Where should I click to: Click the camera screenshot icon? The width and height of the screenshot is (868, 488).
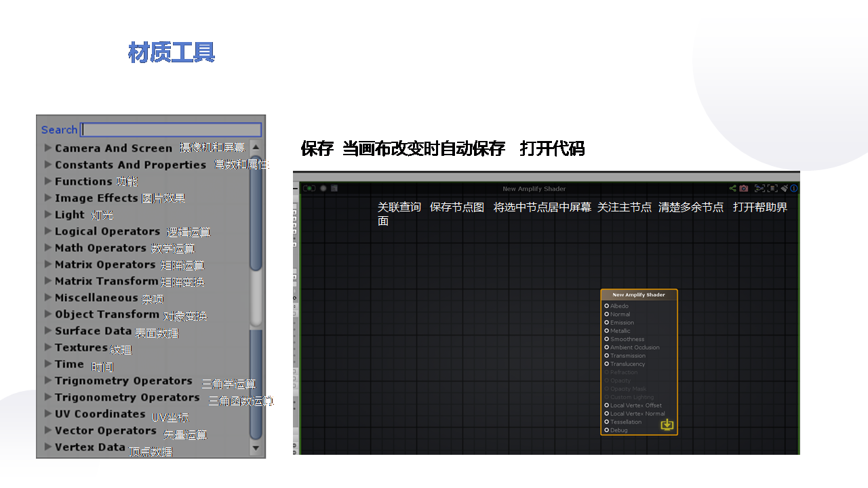[744, 188]
